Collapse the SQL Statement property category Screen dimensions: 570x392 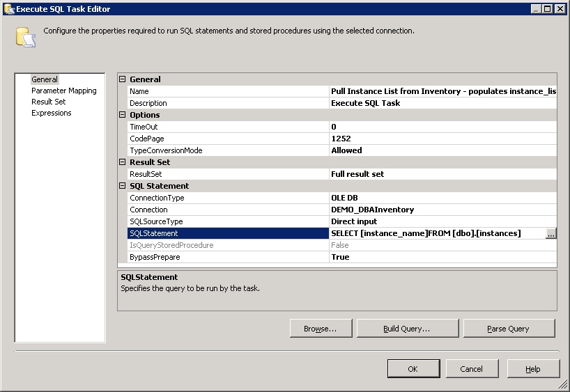(x=123, y=186)
